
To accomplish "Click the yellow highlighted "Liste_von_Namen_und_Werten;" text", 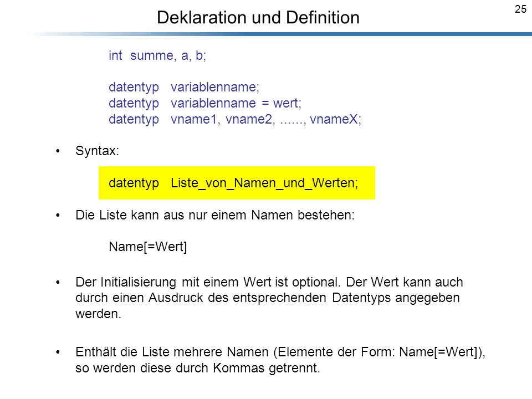I will [x=264, y=183].
